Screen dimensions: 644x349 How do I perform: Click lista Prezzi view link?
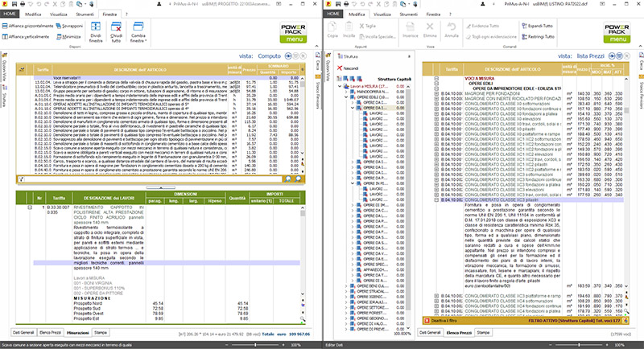click(591, 56)
